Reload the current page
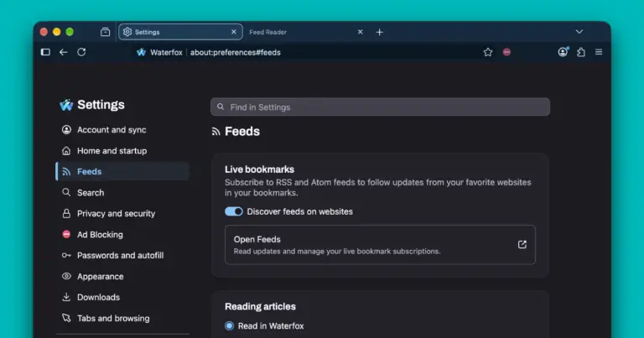 81,52
